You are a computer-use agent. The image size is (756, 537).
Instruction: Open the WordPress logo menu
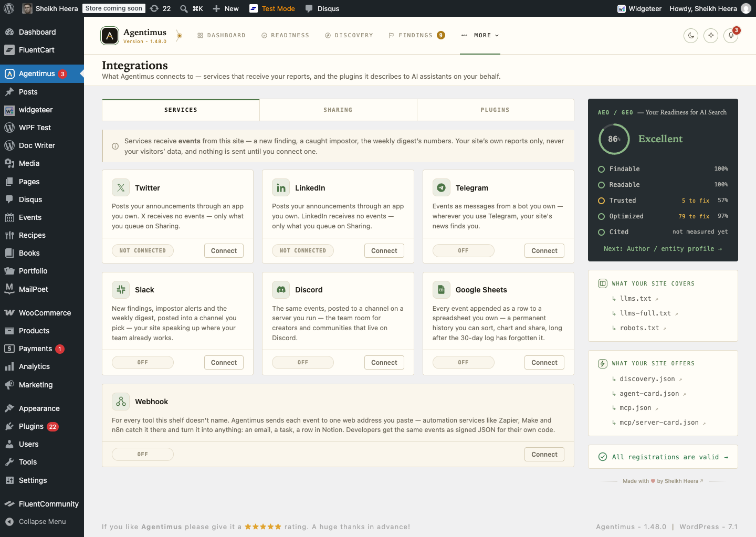click(9, 8)
